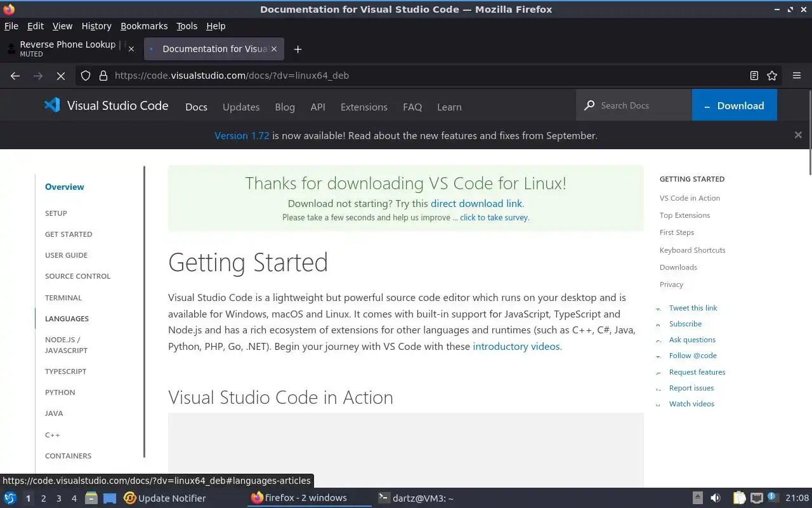The height and width of the screenshot is (508, 812).
Task: Open Firefox application hamburger menu
Action: [797, 76]
